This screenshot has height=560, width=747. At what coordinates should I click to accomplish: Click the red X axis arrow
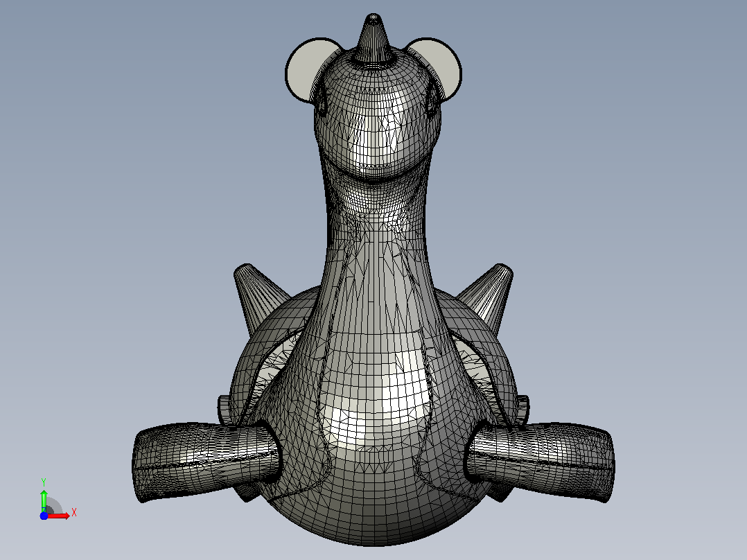coord(58,516)
